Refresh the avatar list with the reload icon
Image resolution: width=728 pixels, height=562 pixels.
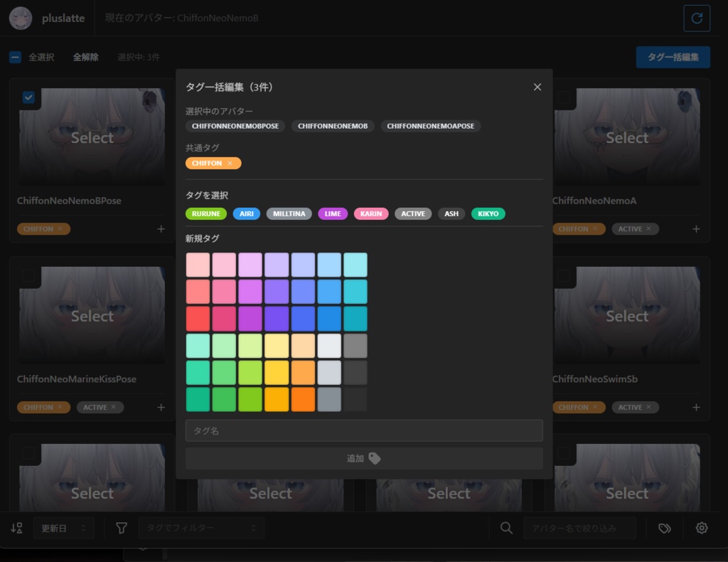coord(697,18)
